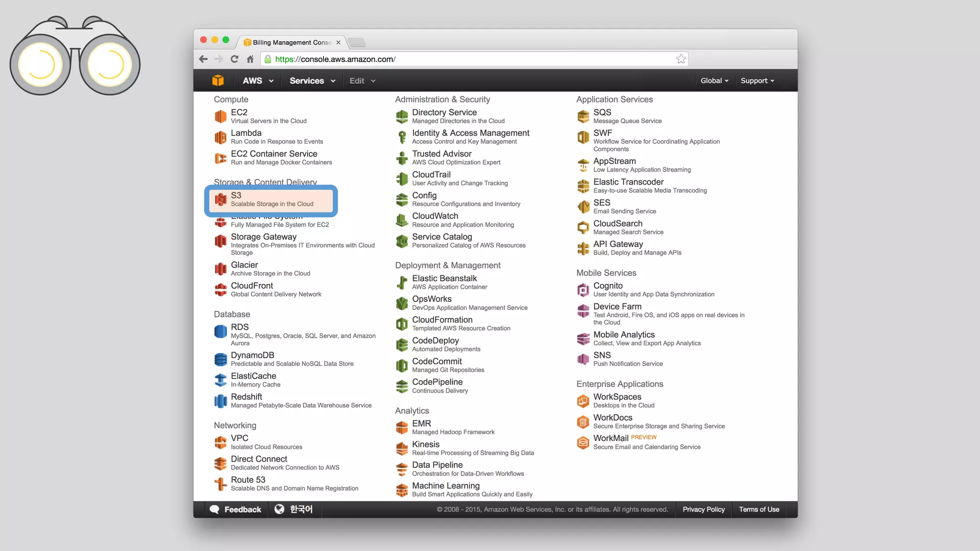Open the Privacy Policy link
Viewport: 980px width, 551px height.
click(703, 509)
